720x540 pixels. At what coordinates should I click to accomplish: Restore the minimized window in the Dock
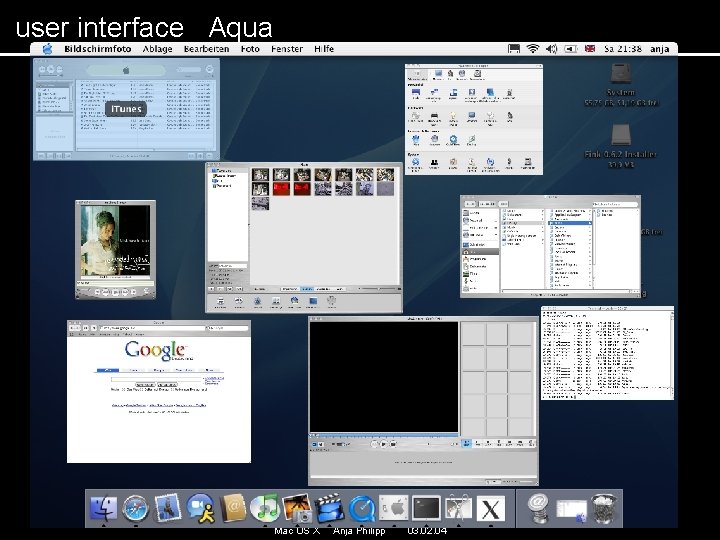pos(571,511)
